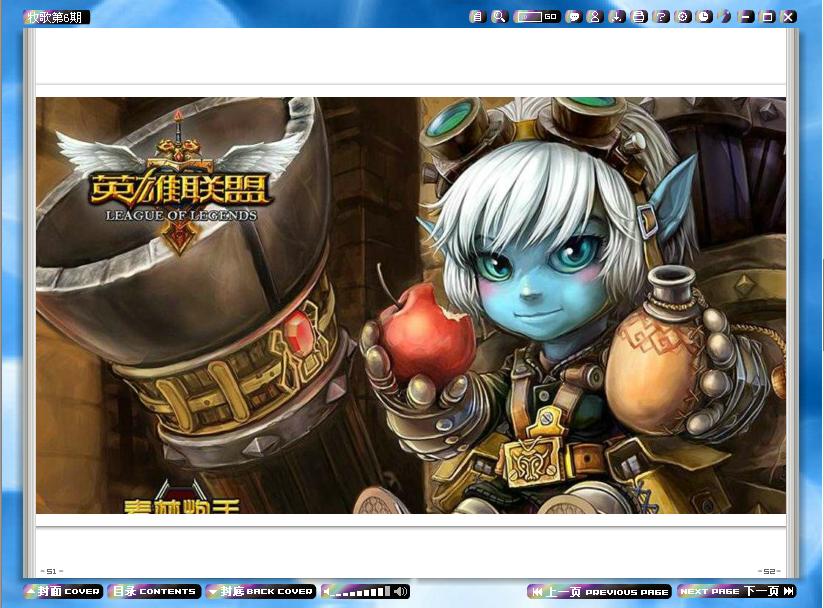Open help with the question mark icon
This screenshot has width=824, height=608.
(661, 17)
